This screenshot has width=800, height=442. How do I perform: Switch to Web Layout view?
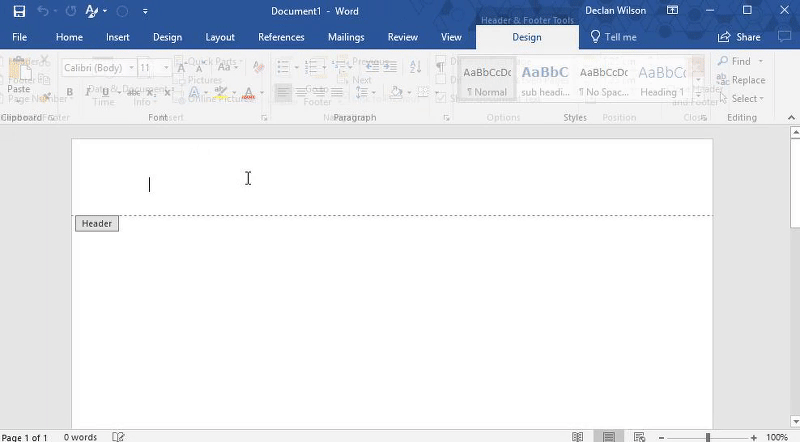[x=639, y=437]
